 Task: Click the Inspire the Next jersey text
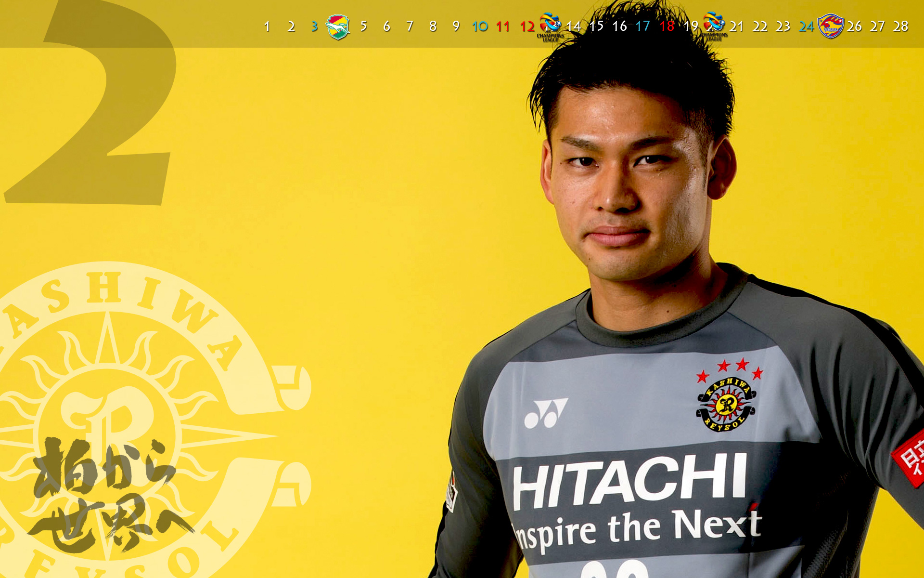coord(638,528)
